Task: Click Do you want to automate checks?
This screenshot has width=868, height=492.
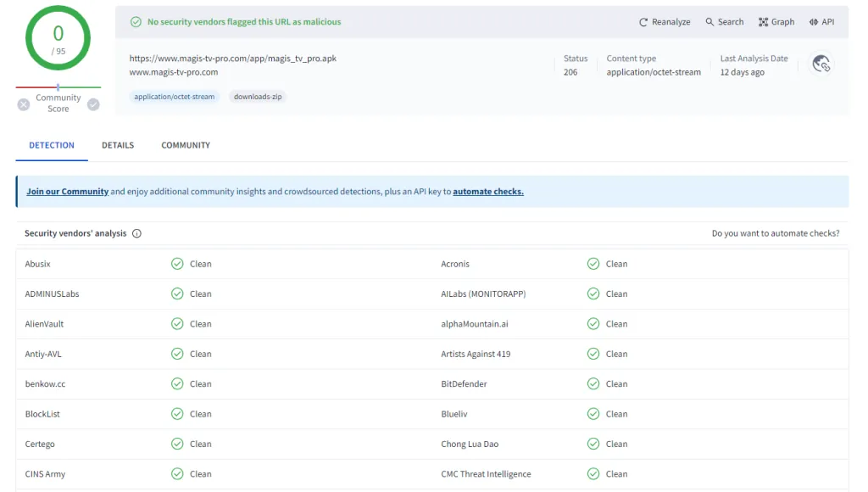Action: (x=776, y=233)
